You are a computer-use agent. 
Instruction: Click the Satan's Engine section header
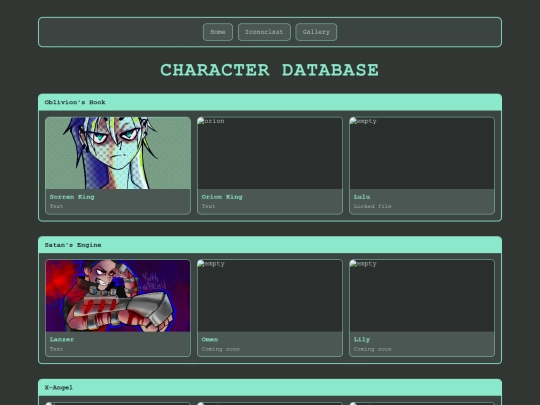270,245
